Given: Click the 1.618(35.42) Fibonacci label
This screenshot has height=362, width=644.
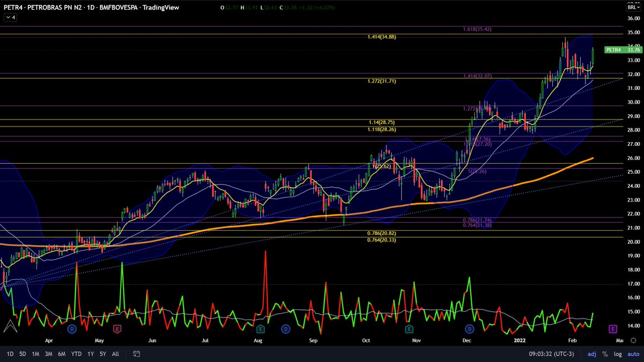Looking at the screenshot, I should [477, 29].
